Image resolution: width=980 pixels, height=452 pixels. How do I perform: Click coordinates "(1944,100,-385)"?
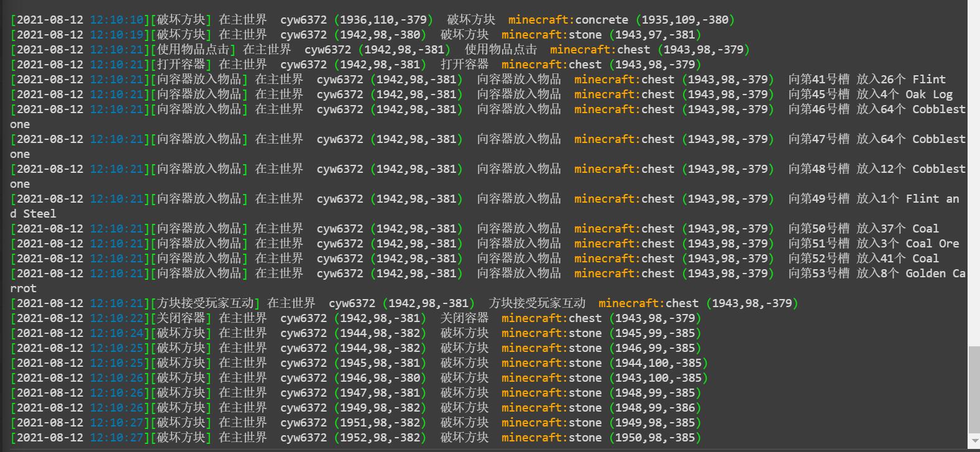coord(658,363)
